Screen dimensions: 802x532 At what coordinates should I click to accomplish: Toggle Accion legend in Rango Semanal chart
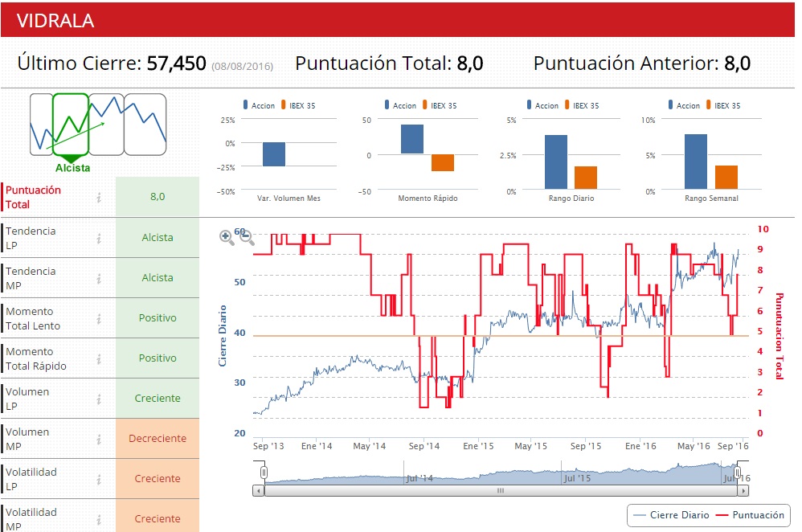coord(685,105)
